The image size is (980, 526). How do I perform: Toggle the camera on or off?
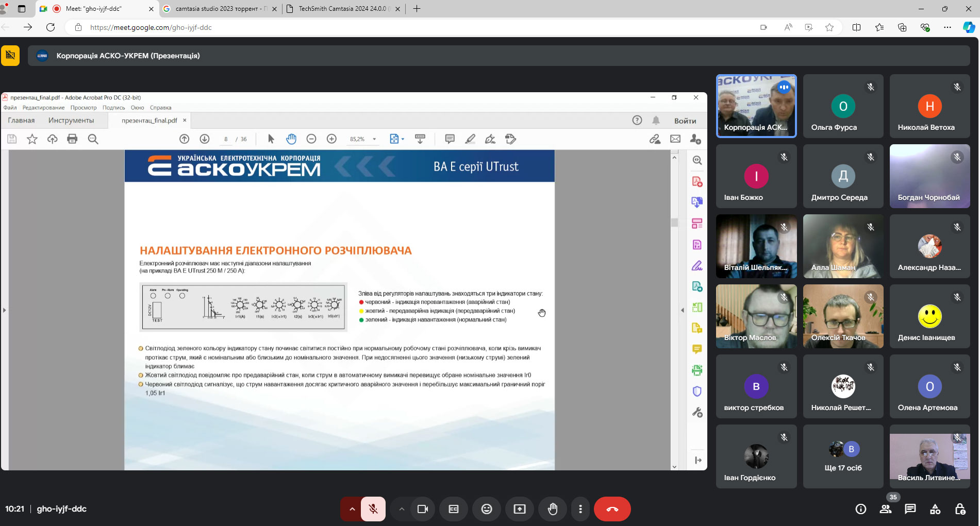tap(423, 509)
